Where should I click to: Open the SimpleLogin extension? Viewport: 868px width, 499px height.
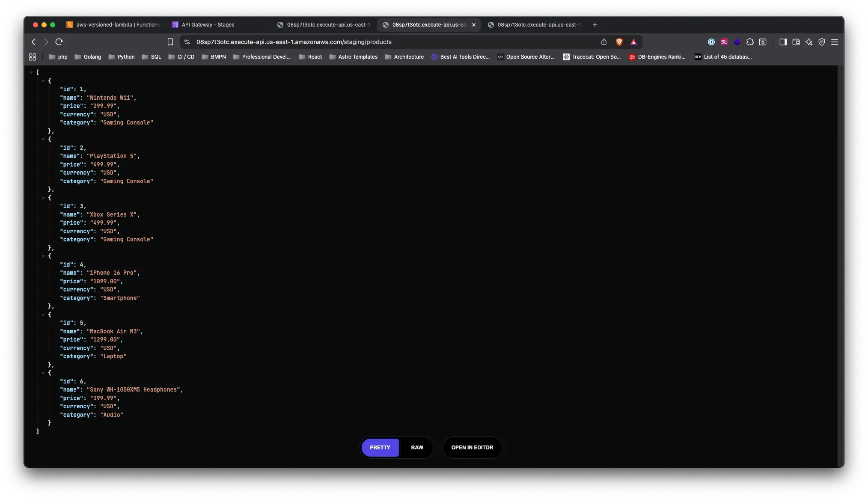pyautogui.click(x=724, y=42)
